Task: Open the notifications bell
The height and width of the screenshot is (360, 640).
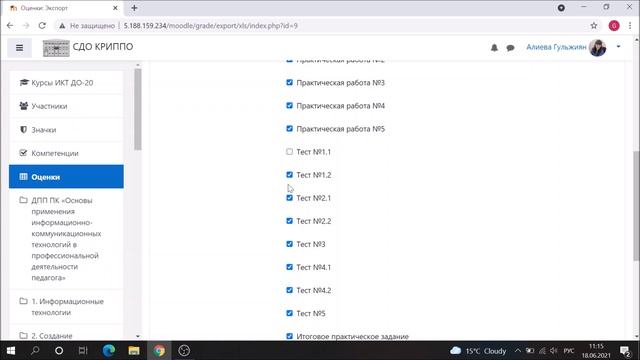Action: (494, 48)
